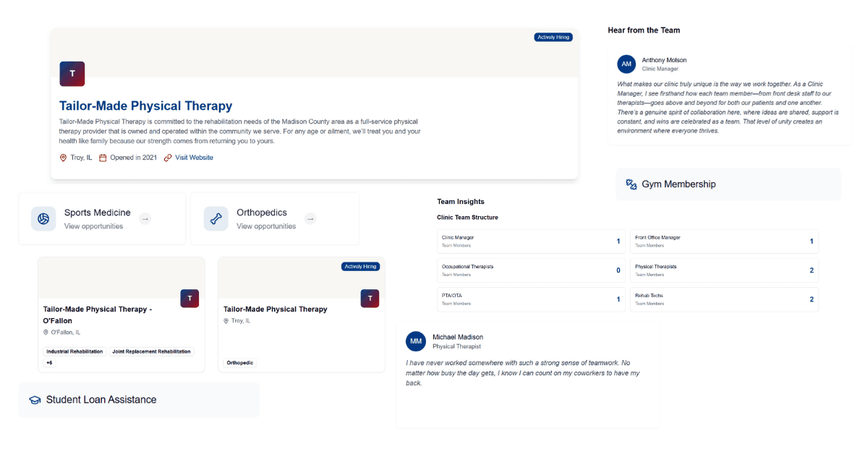Screen dimensions: 868x454
Task: Open Michael Madison's MM avatar
Action: coord(416,340)
